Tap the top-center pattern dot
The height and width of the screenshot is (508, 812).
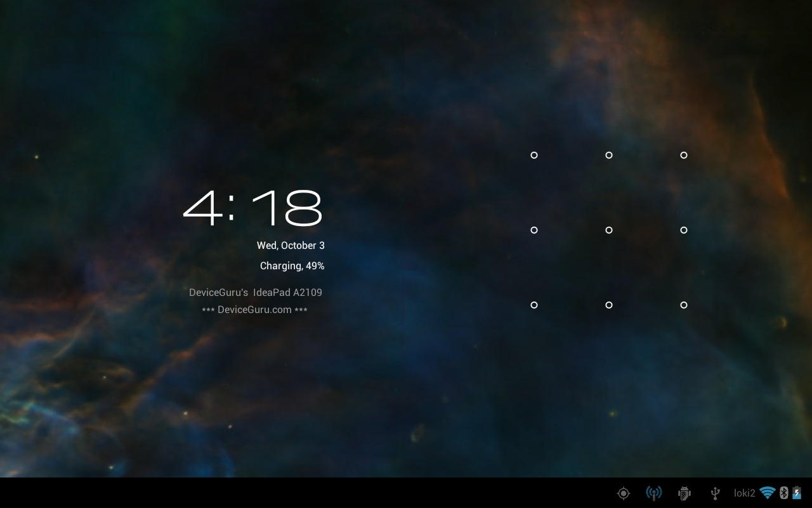coord(609,155)
